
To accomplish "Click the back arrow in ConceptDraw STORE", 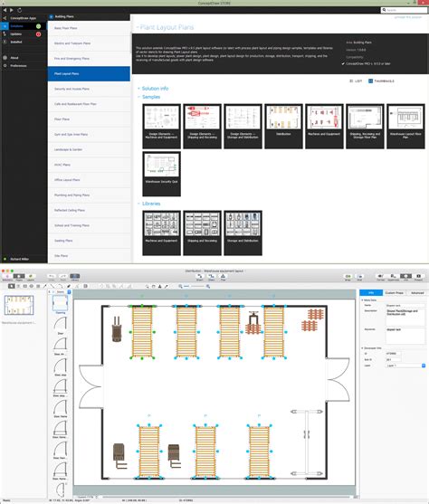I will 5,10.
